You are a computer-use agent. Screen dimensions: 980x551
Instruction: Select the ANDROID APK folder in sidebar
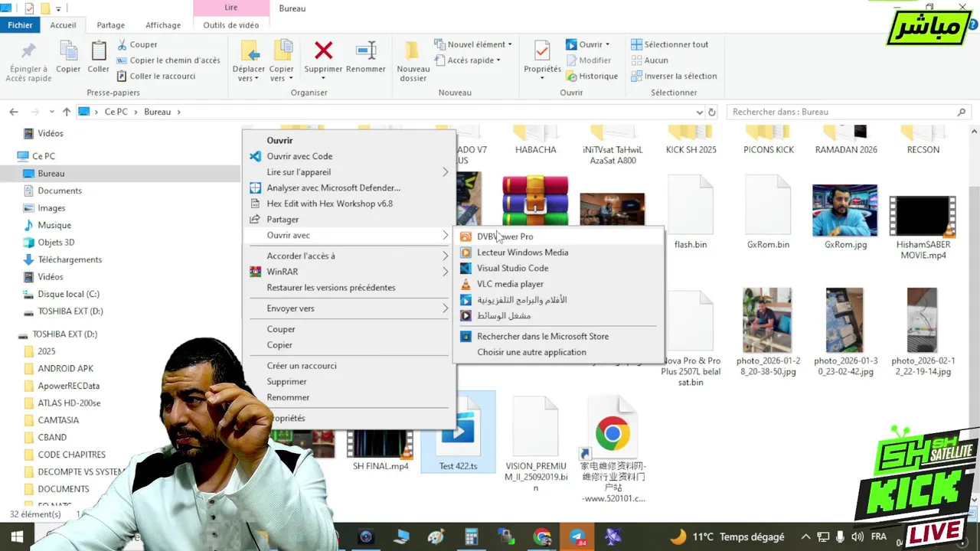65,369
